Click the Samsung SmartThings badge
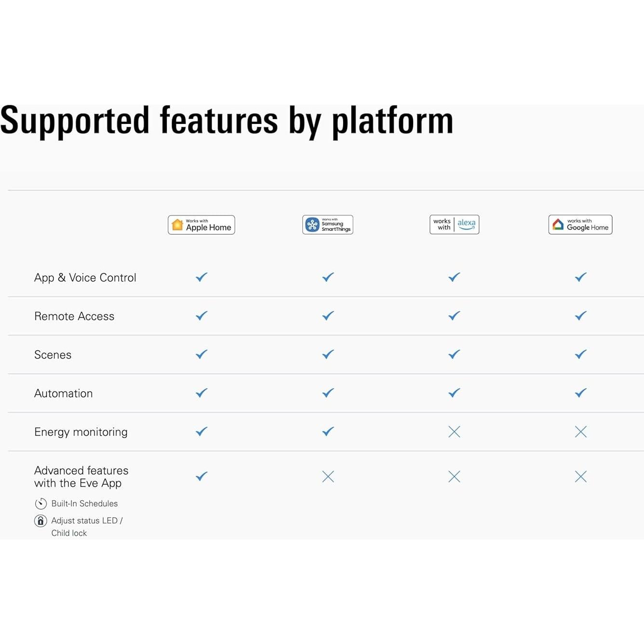The height and width of the screenshot is (644, 644). tap(328, 225)
